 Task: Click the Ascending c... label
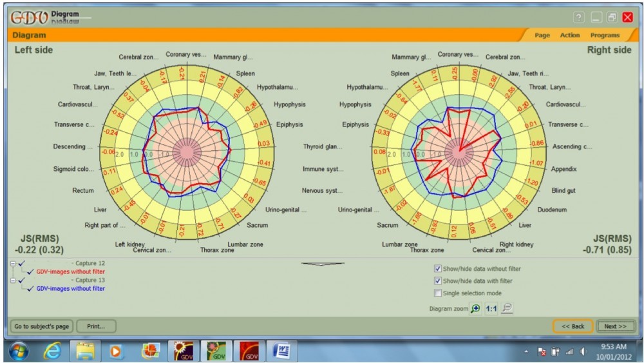point(572,146)
